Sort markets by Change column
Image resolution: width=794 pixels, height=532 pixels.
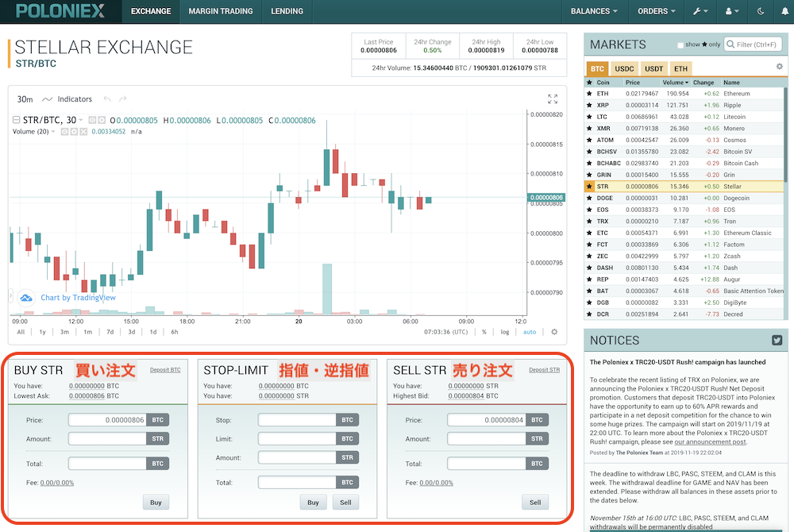pos(703,83)
